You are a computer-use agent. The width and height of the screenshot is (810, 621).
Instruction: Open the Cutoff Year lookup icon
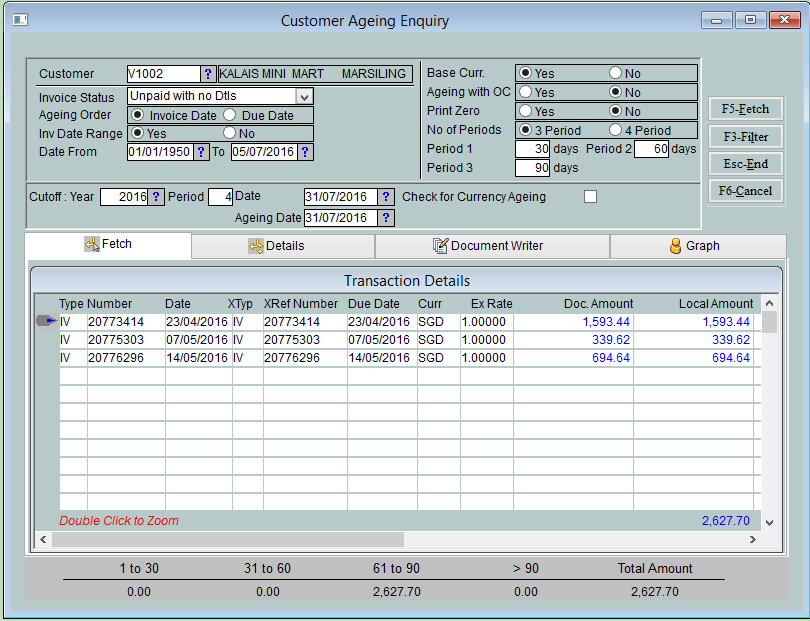tap(156, 197)
